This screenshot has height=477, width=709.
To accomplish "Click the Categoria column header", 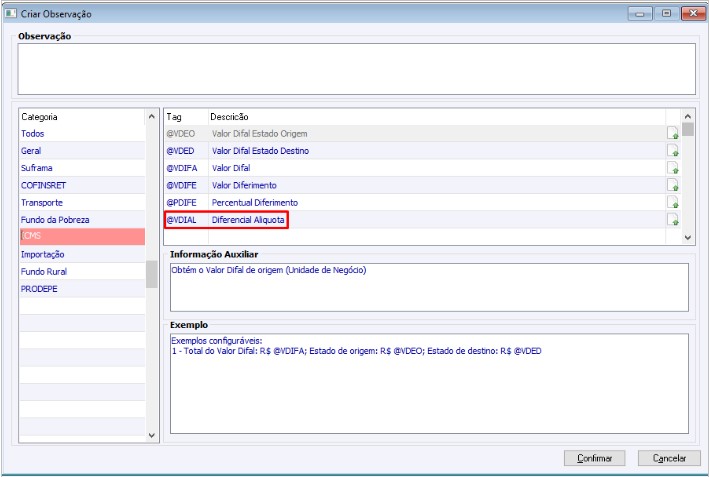I will [82, 117].
